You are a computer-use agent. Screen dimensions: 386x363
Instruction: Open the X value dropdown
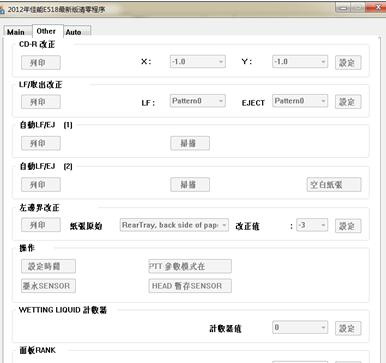click(198, 61)
